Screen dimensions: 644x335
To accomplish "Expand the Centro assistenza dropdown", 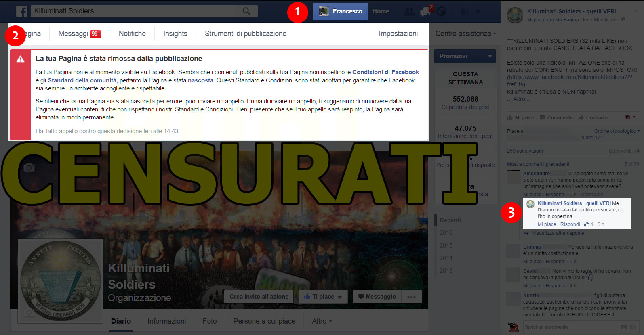I will [x=465, y=33].
